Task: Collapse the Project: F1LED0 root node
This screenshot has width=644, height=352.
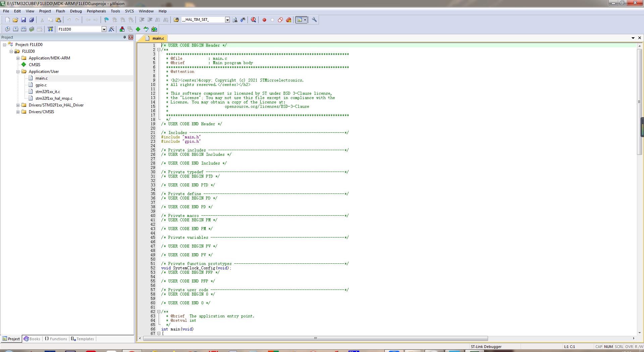Action: click(4, 45)
